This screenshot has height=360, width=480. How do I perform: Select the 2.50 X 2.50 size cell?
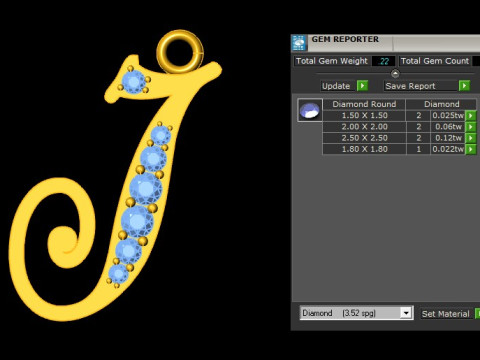(x=364, y=138)
